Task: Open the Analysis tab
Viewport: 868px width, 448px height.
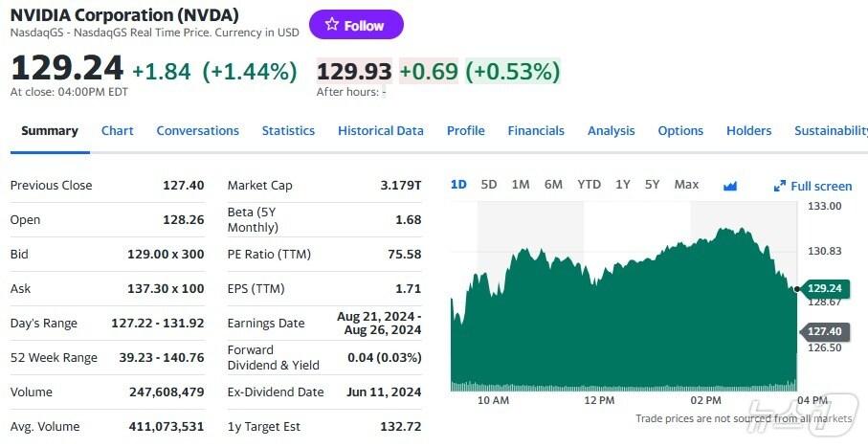Action: click(x=612, y=130)
